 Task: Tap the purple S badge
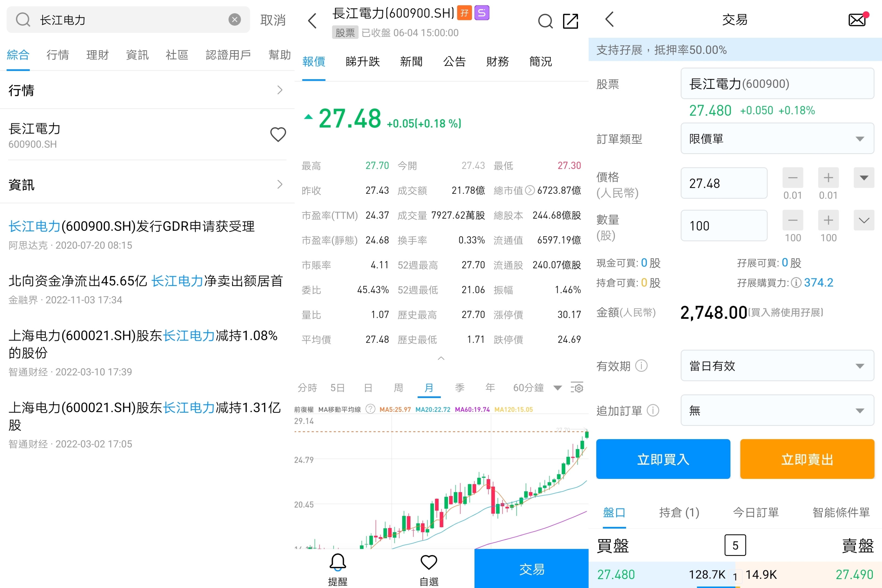[482, 13]
